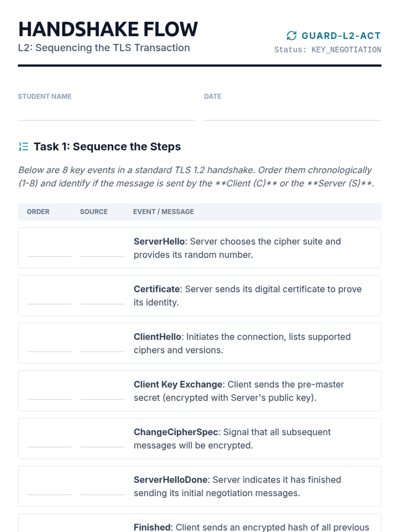This screenshot has height=532, width=399.
Task: Click the sync icon beside GUARD-L2-ACT
Action: pos(292,36)
